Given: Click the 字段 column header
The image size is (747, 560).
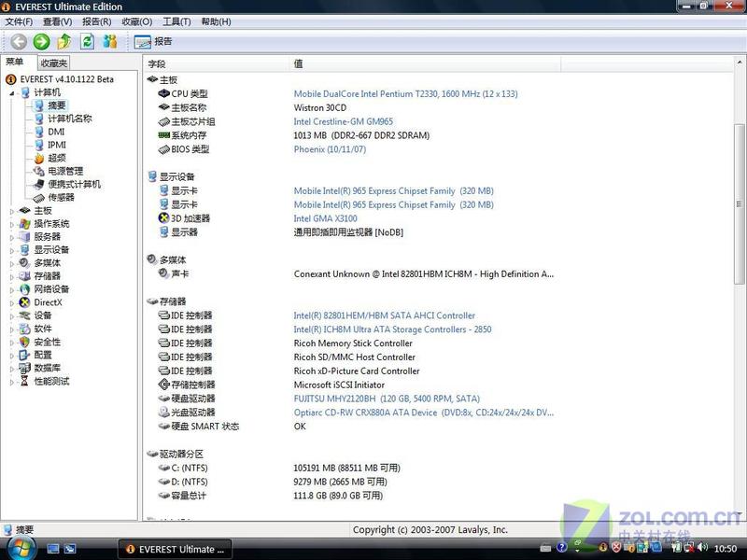Looking at the screenshot, I should point(217,63).
